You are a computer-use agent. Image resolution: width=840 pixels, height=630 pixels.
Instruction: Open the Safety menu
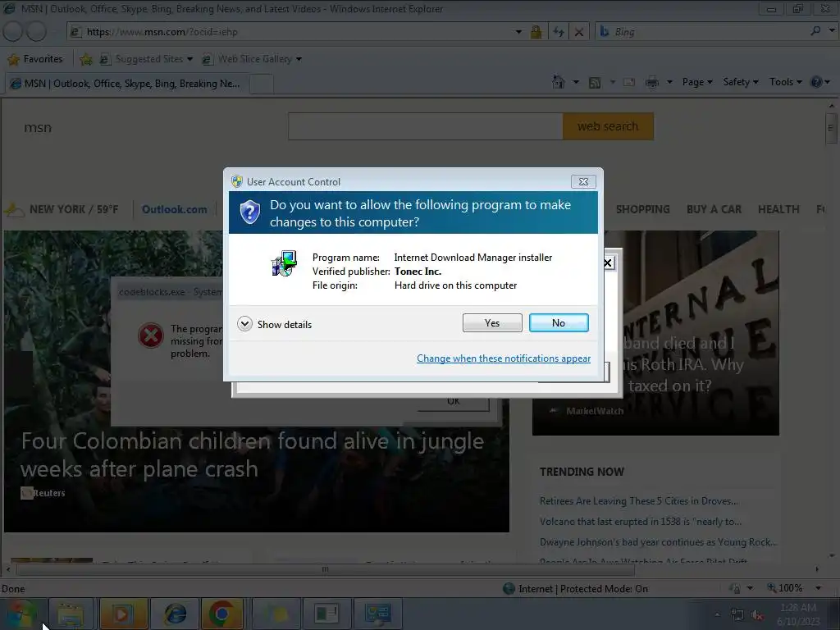[741, 82]
